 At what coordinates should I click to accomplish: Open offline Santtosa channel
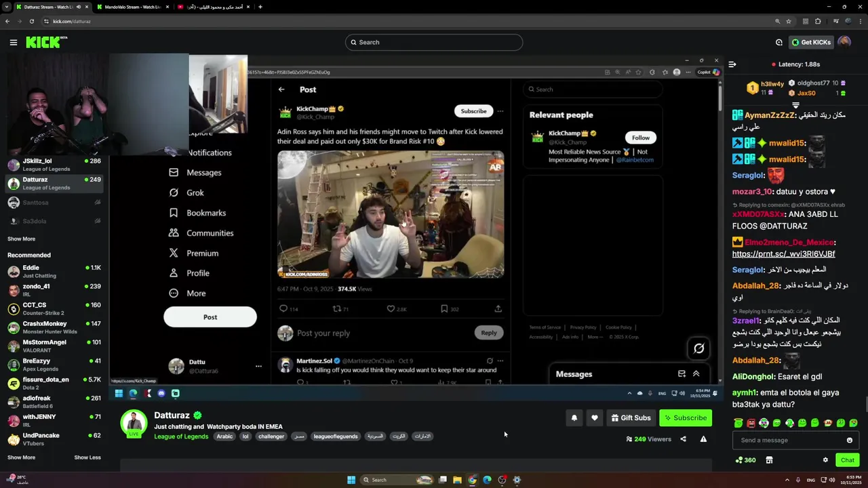(54, 202)
